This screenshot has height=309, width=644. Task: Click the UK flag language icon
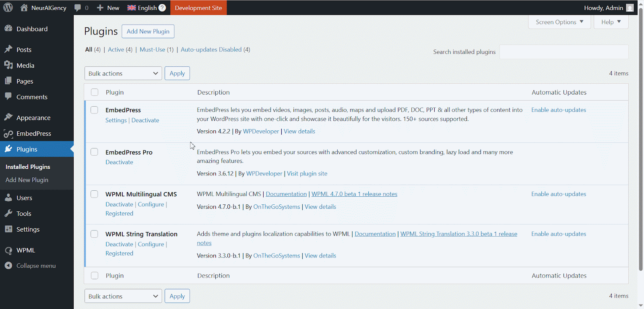[132, 8]
